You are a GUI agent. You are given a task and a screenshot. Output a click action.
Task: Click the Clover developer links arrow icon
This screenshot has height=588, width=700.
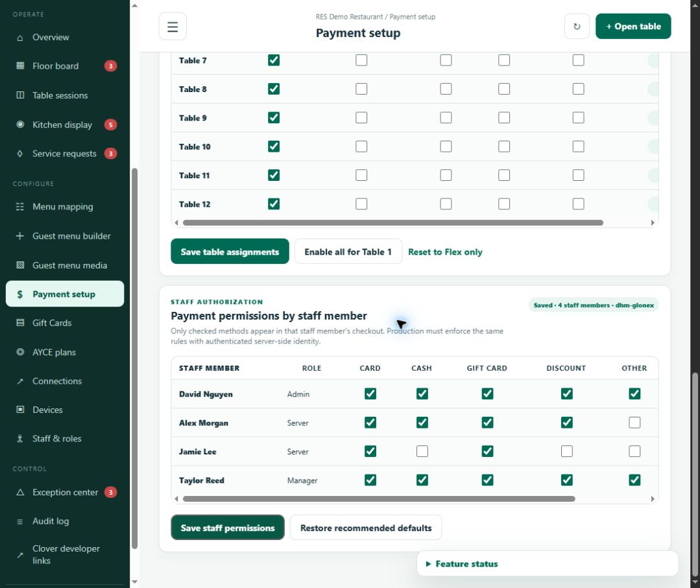tap(20, 555)
